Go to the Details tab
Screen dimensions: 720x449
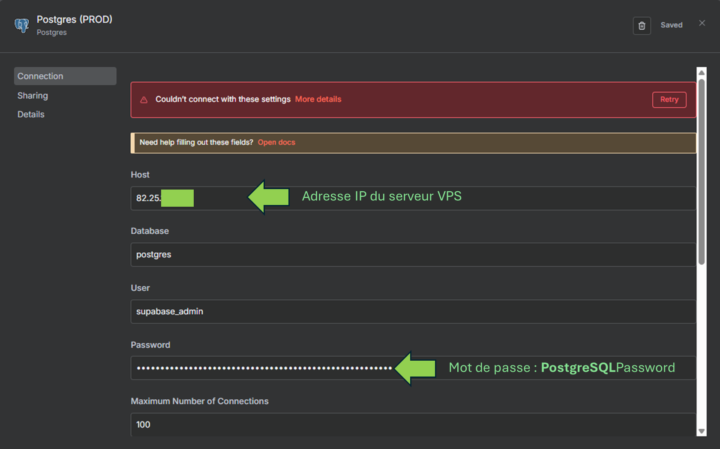(31, 114)
